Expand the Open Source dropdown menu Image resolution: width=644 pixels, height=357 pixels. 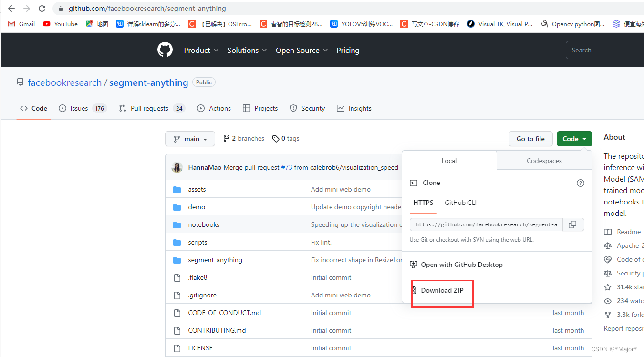(x=301, y=50)
